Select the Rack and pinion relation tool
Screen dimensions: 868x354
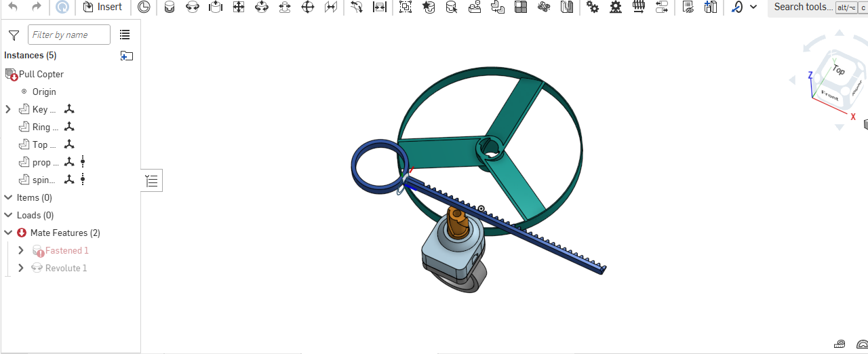[616, 7]
